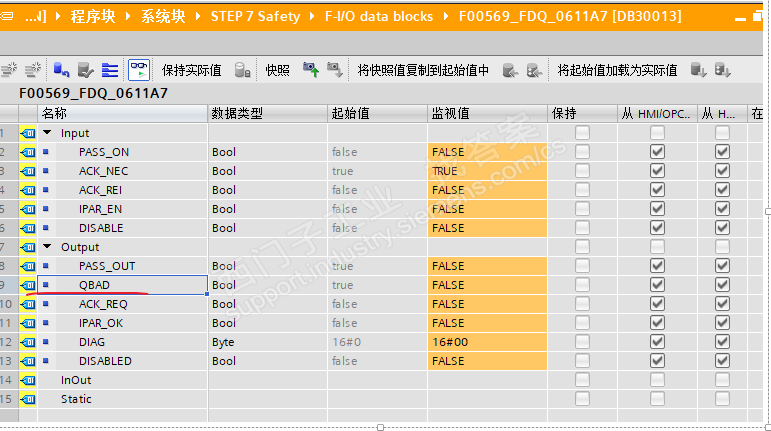771x431 pixels.
Task: Click the blue expand all rows icon
Action: click(x=110, y=70)
